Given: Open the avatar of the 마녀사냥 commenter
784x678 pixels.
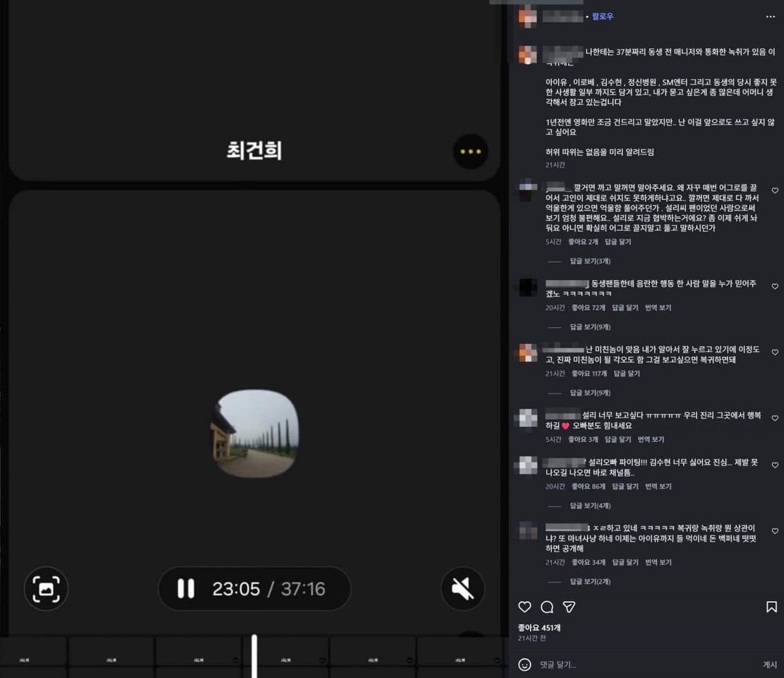Looking at the screenshot, I should point(527,531).
